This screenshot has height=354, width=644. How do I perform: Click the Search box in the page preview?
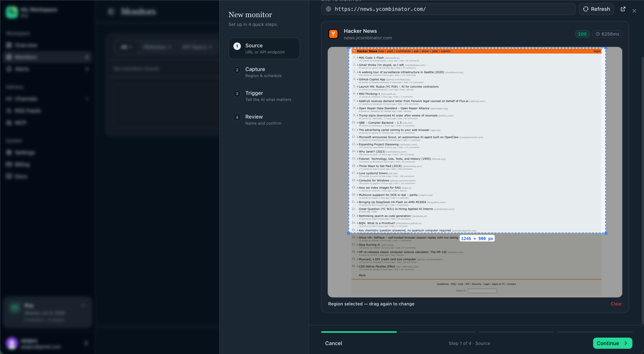point(482,291)
